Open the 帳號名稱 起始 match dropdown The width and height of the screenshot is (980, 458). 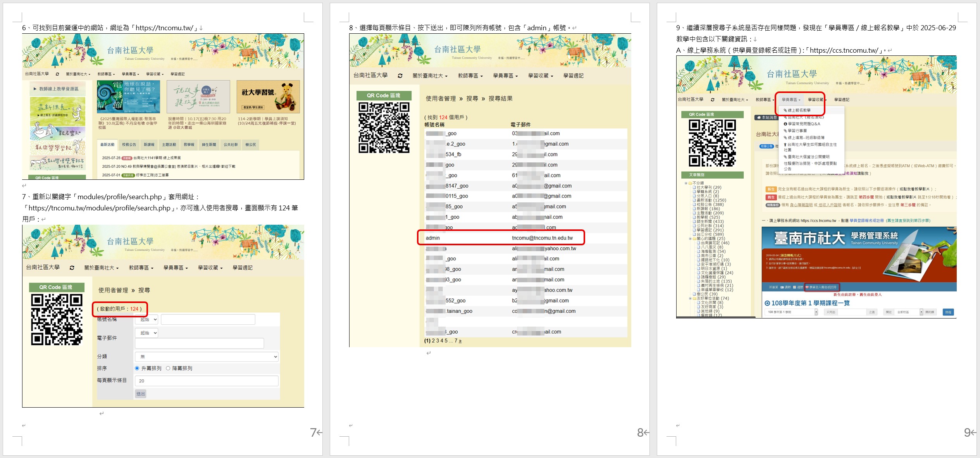point(146,319)
